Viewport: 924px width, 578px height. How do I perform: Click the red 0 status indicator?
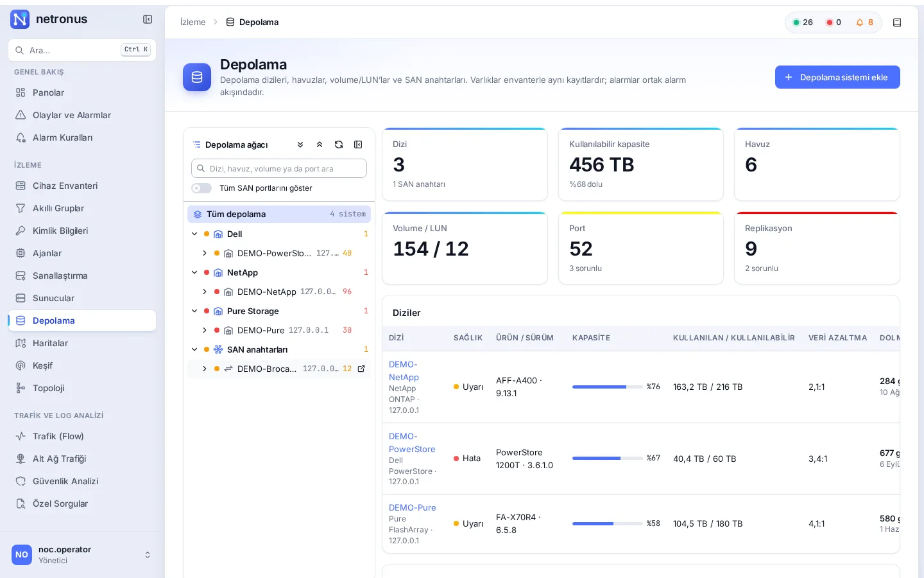coord(834,22)
